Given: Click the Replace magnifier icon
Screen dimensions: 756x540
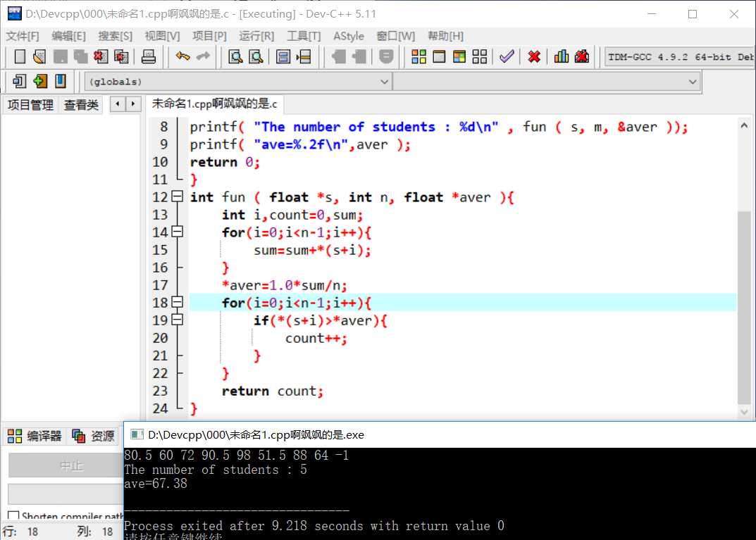Looking at the screenshot, I should (256, 57).
